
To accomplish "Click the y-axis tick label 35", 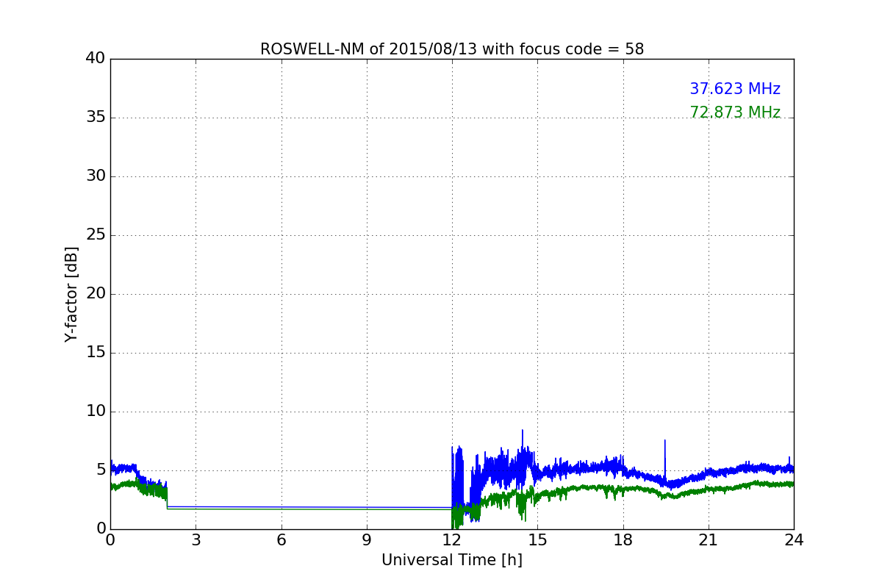I will (x=96, y=118).
